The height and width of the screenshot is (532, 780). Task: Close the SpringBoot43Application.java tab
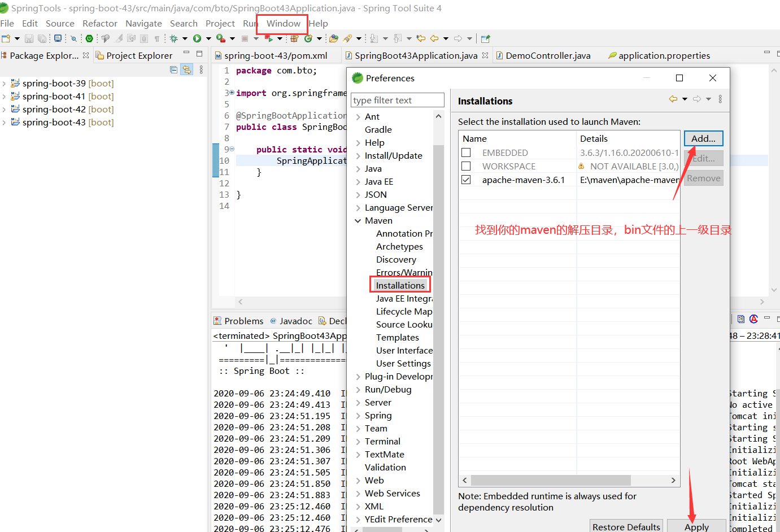coord(485,55)
